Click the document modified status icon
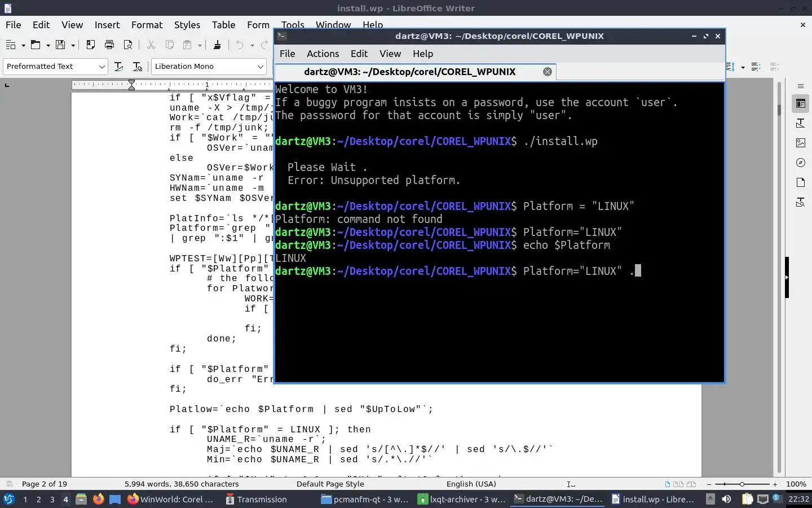This screenshot has width=812, height=508. point(9,484)
